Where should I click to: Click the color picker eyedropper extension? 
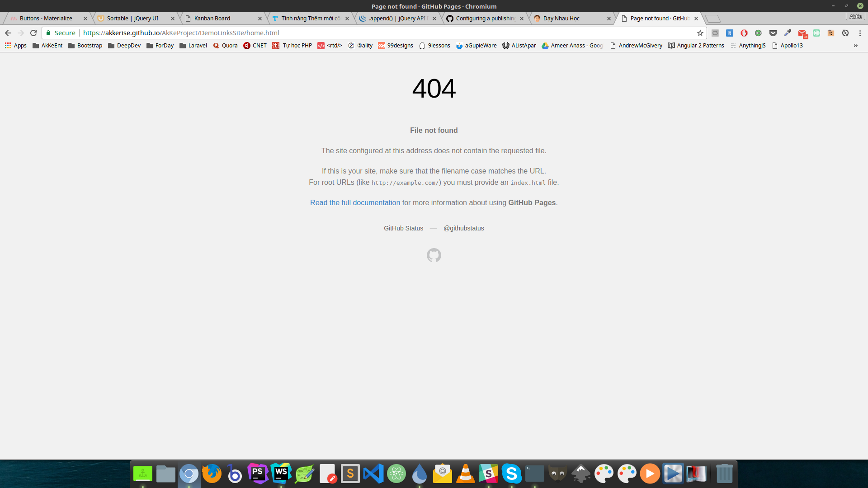tap(788, 33)
